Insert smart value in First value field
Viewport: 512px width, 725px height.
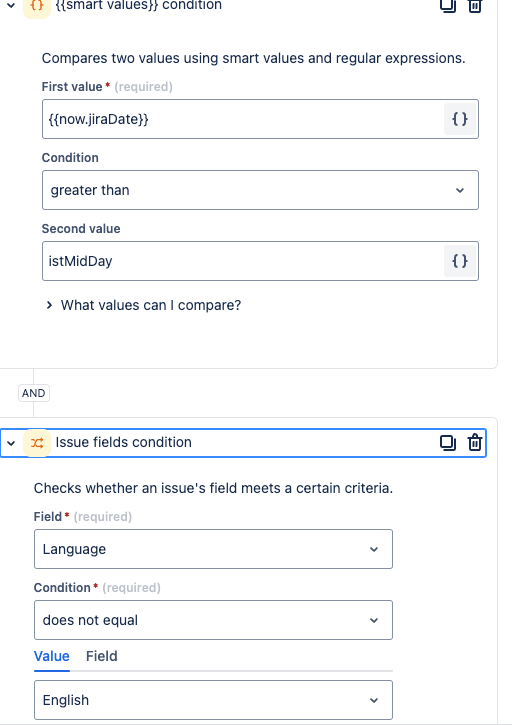coord(460,119)
